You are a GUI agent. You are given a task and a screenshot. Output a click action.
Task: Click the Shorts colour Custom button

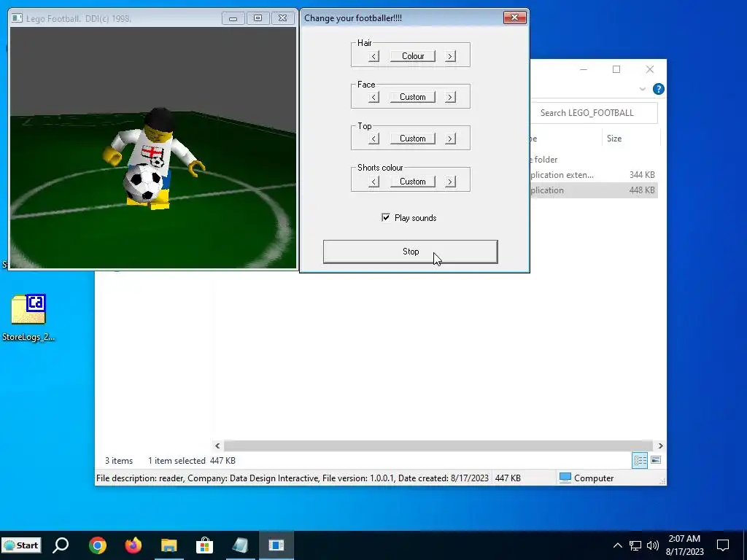coord(413,182)
